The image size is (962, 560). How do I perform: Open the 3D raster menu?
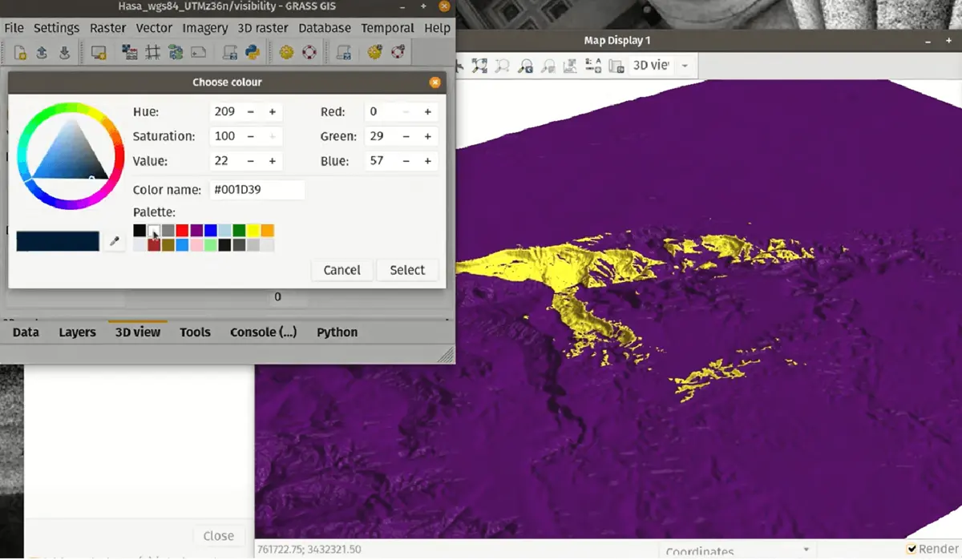click(264, 28)
